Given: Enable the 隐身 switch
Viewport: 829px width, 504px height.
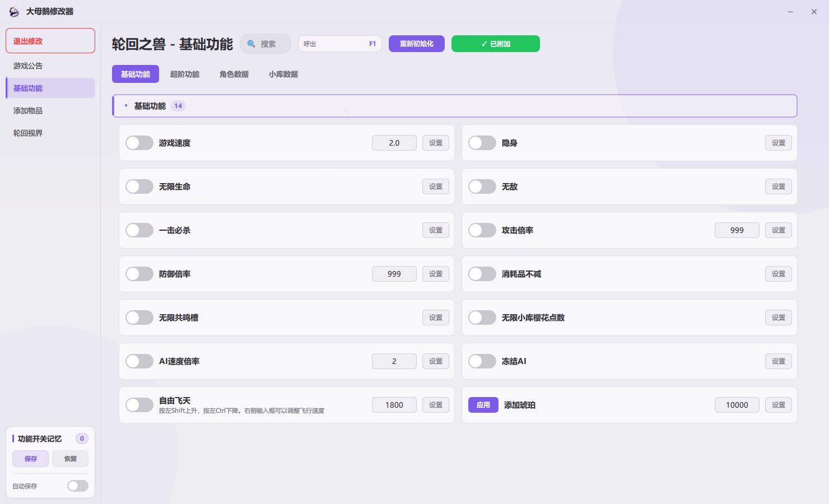Looking at the screenshot, I should [x=482, y=143].
